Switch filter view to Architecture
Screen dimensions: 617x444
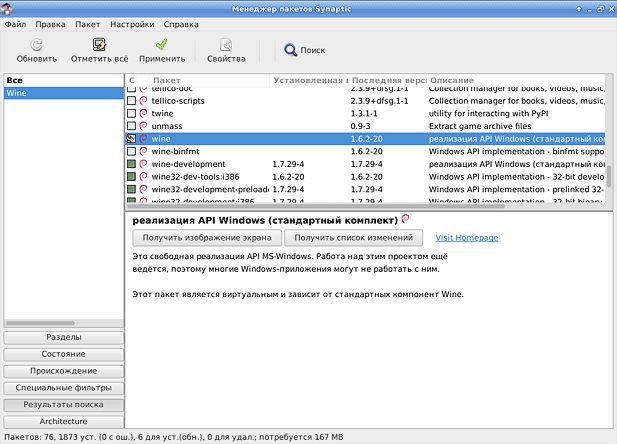coord(64,422)
